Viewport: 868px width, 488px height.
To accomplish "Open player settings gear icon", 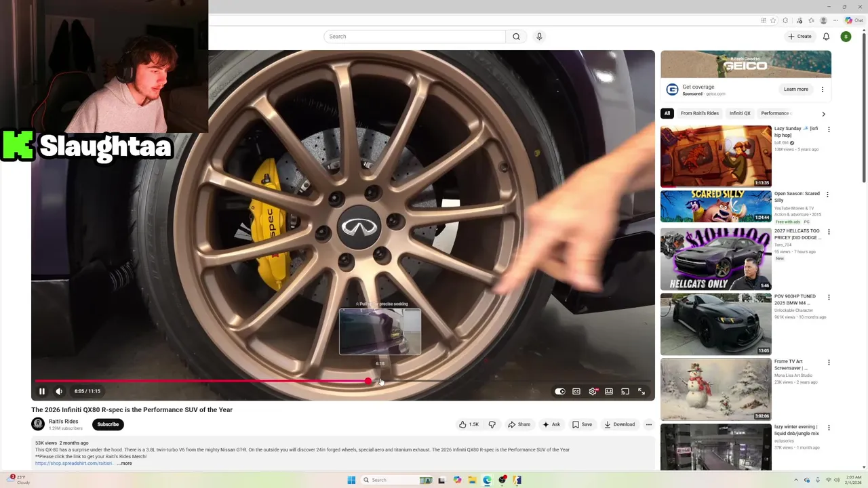I will [x=593, y=391].
